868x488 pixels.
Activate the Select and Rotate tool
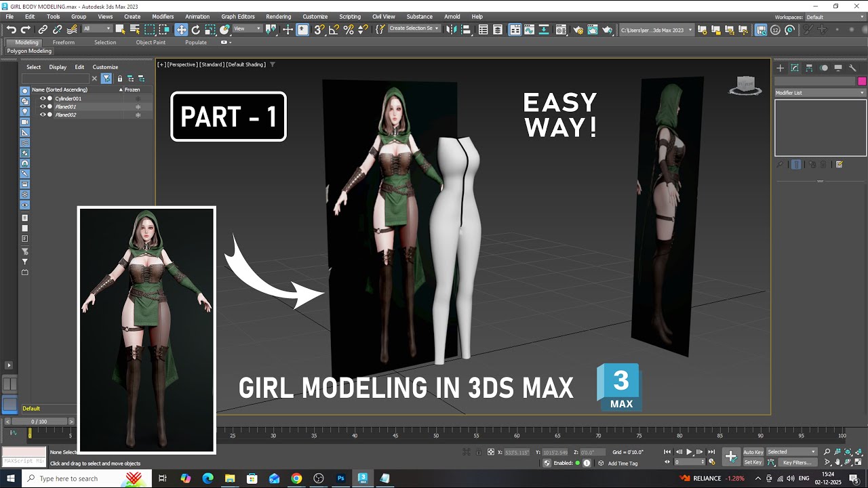pos(196,29)
